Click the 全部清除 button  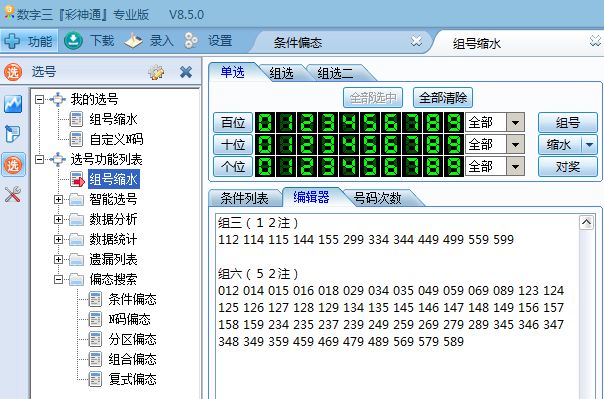click(x=443, y=98)
